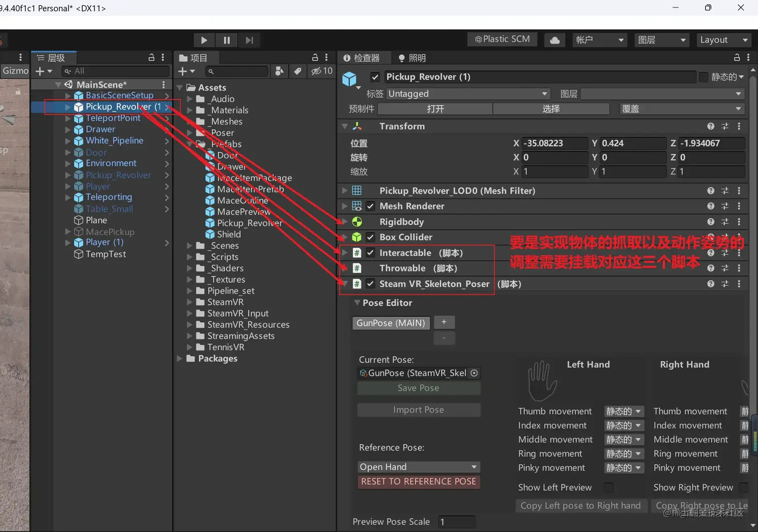
Task: Click the search by type icon
Action: click(x=279, y=71)
